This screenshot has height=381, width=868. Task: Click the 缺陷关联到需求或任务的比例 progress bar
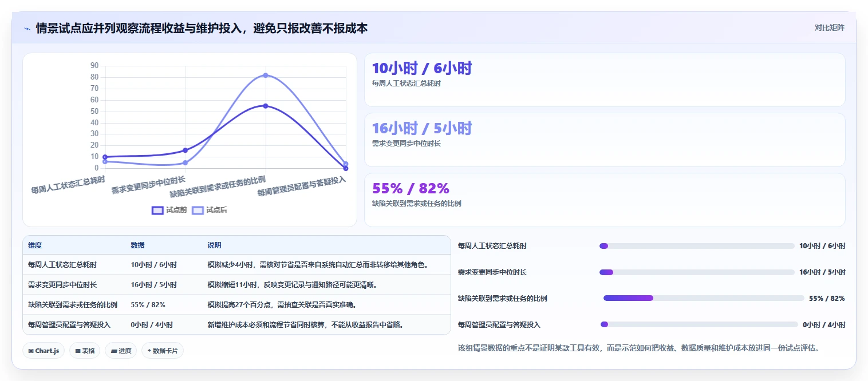pyautogui.click(x=704, y=298)
